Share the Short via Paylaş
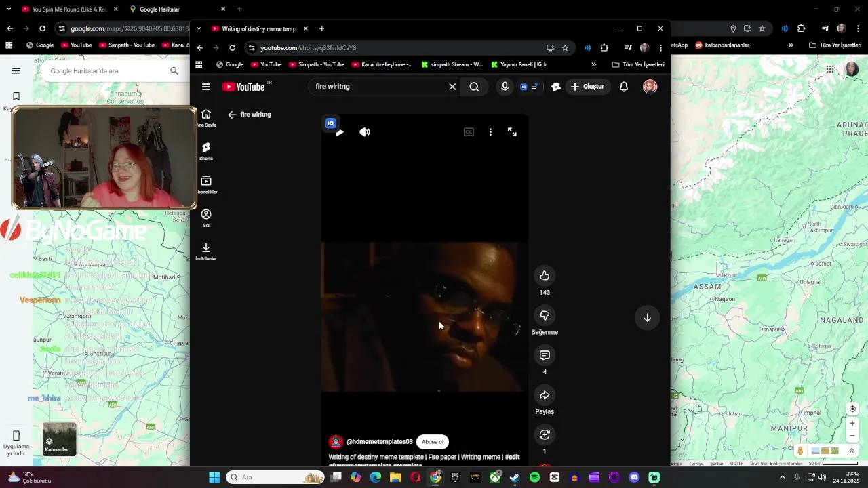868x488 pixels. (545, 395)
